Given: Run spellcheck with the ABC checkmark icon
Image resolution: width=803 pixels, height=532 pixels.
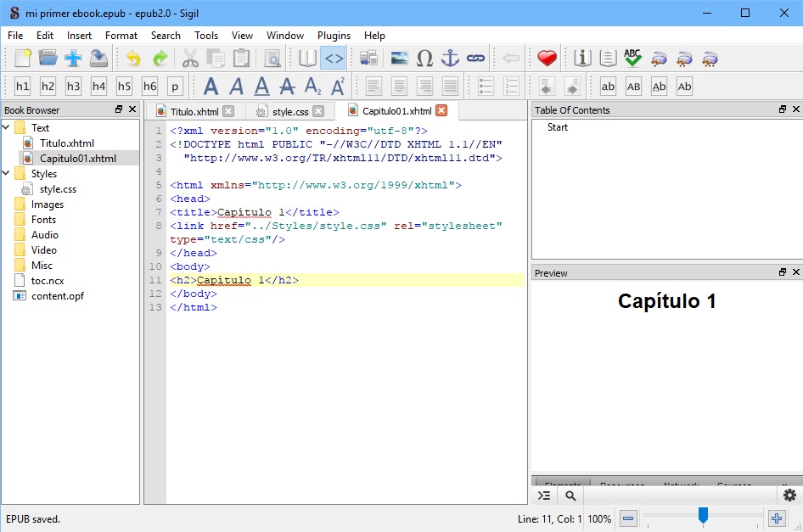Looking at the screenshot, I should point(632,59).
